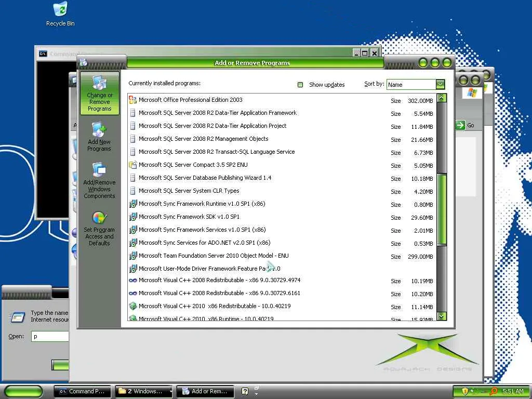Click the Microsoft Office Professional Edition 2003 icon
The width and height of the screenshot is (532, 399).
[x=133, y=100]
